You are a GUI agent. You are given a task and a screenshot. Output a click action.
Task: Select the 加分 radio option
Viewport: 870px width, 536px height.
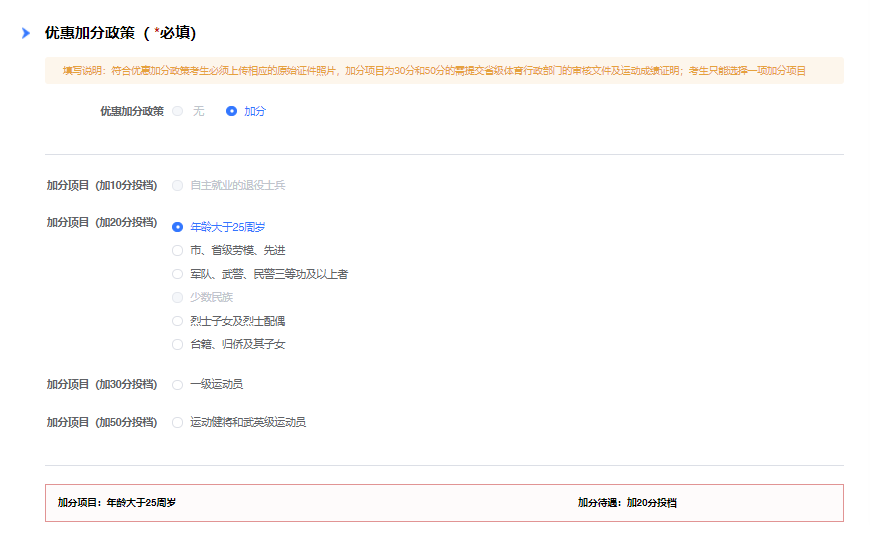pyautogui.click(x=232, y=111)
